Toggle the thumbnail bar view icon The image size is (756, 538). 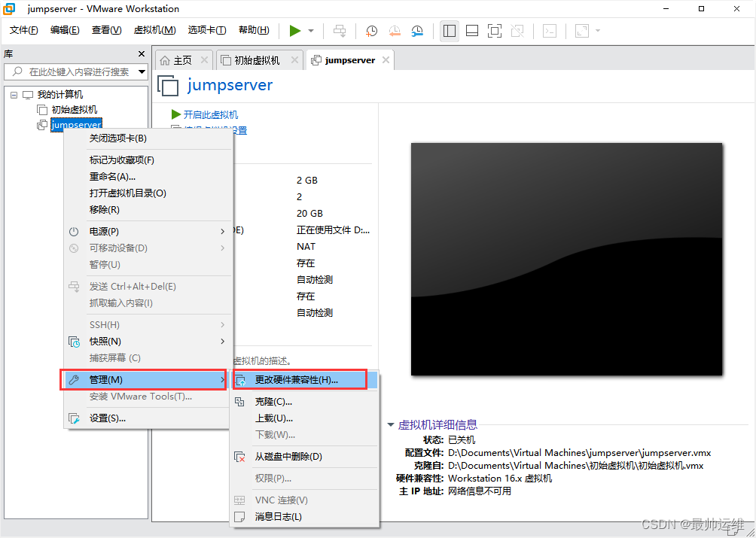pos(472,31)
